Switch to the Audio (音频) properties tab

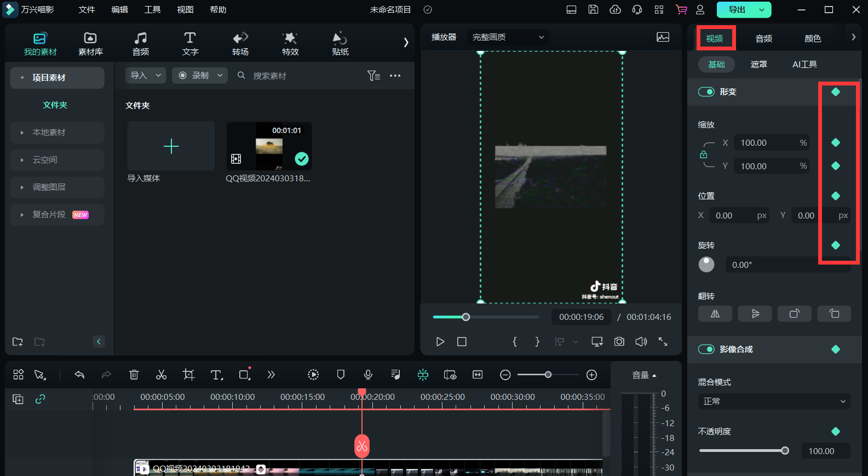763,38
